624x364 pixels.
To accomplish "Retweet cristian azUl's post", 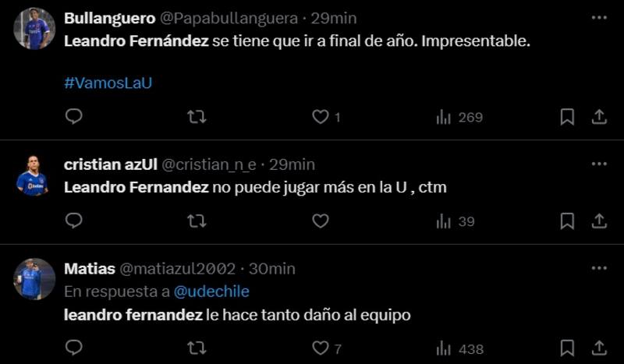I will click(x=197, y=221).
